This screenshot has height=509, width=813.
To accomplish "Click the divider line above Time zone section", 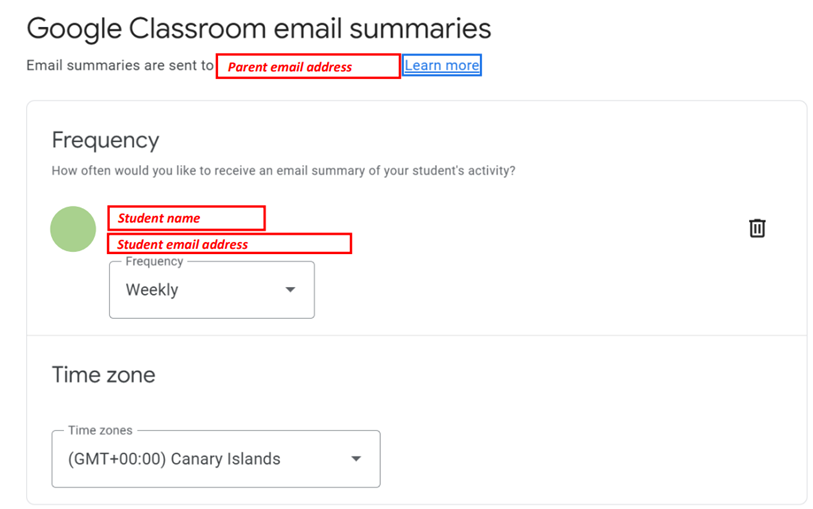I will (416, 335).
